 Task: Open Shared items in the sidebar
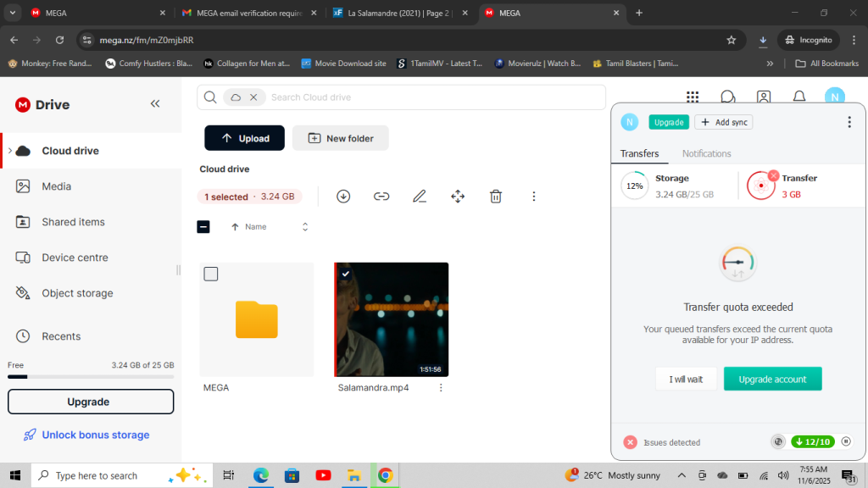coord(73,222)
